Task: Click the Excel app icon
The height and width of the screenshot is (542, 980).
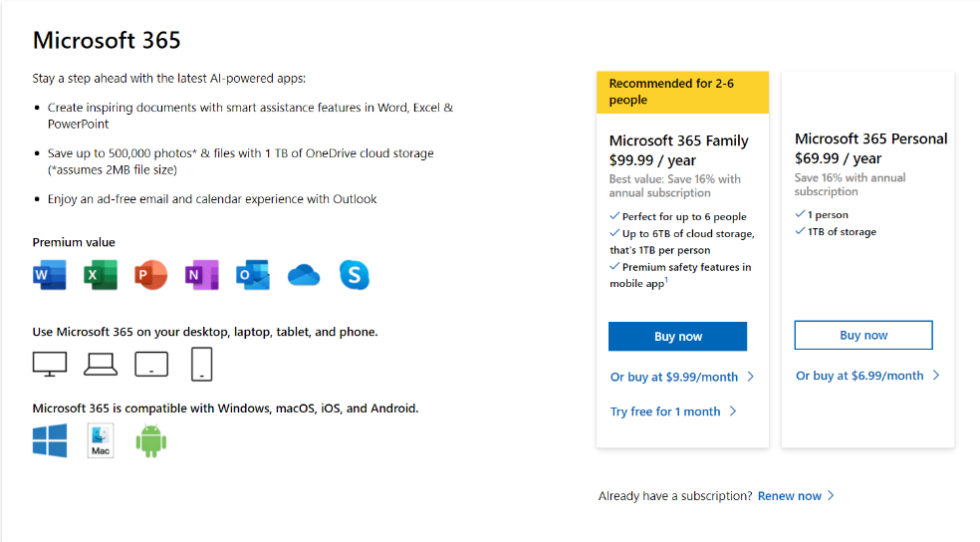Action: (101, 275)
